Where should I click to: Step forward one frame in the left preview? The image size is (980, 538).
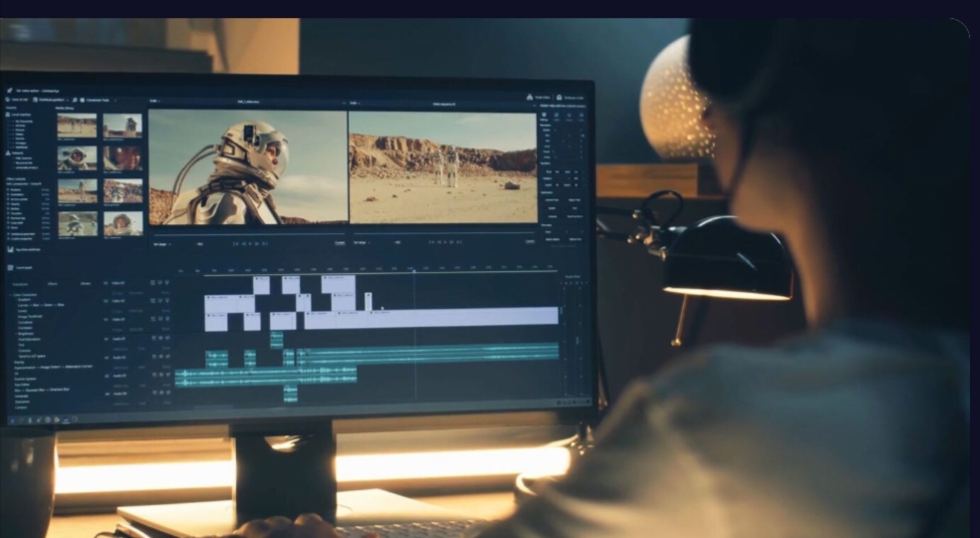pyautogui.click(x=258, y=243)
